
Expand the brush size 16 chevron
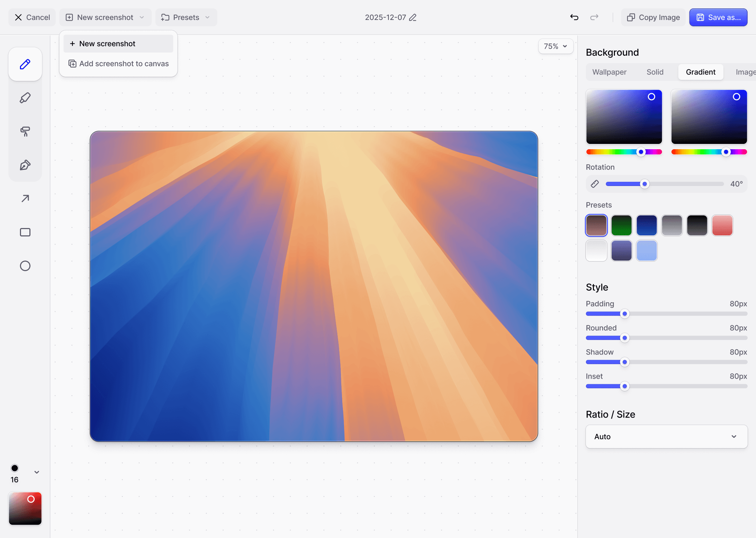(x=37, y=472)
